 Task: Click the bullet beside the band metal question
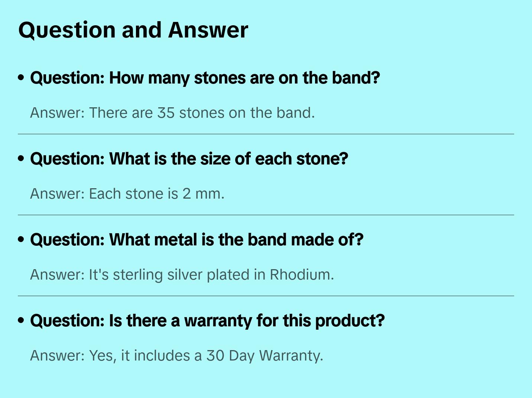click(x=21, y=240)
